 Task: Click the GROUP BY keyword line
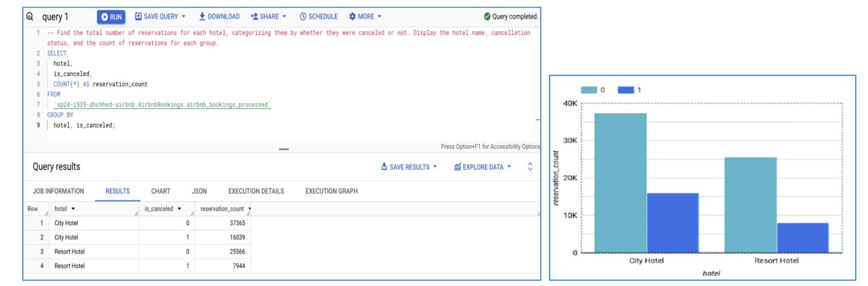(60, 115)
